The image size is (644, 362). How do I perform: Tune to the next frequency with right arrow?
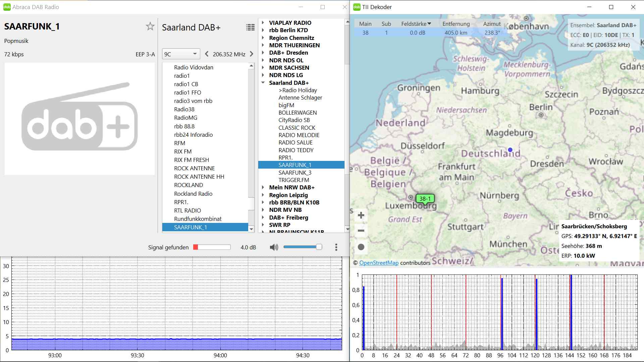point(252,54)
